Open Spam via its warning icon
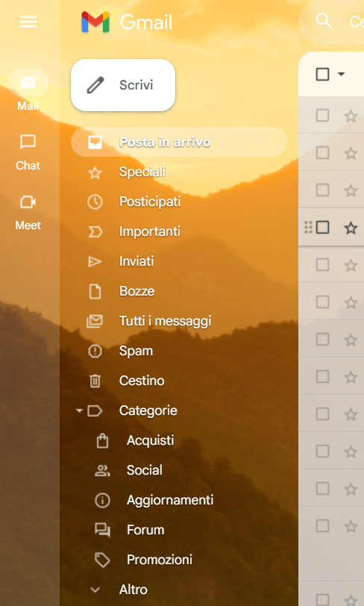The image size is (364, 606). 95,351
